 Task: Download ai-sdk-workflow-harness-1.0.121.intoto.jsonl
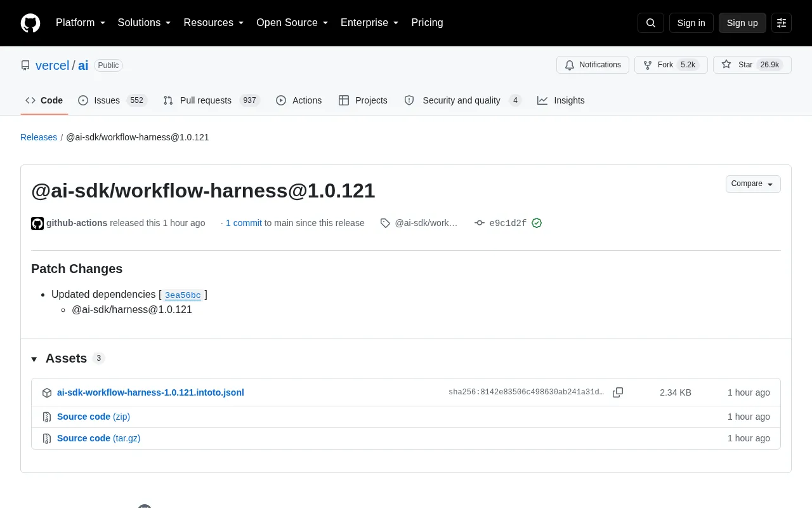point(150,392)
